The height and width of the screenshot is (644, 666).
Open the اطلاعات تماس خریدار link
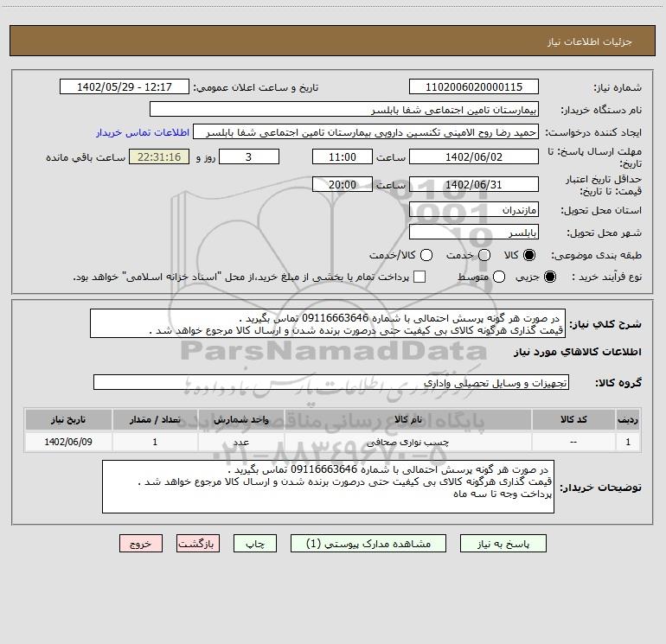(143, 132)
